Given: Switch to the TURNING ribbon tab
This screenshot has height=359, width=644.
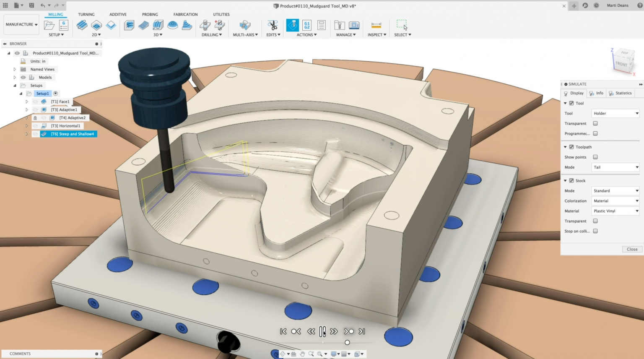Looking at the screenshot, I should (86, 14).
